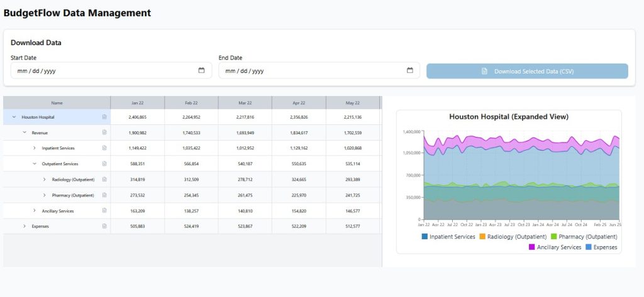Screen dimensions: 644x297
Task: Click the document icon beside Pharmacy (Outpatient)
Action: pos(104,195)
